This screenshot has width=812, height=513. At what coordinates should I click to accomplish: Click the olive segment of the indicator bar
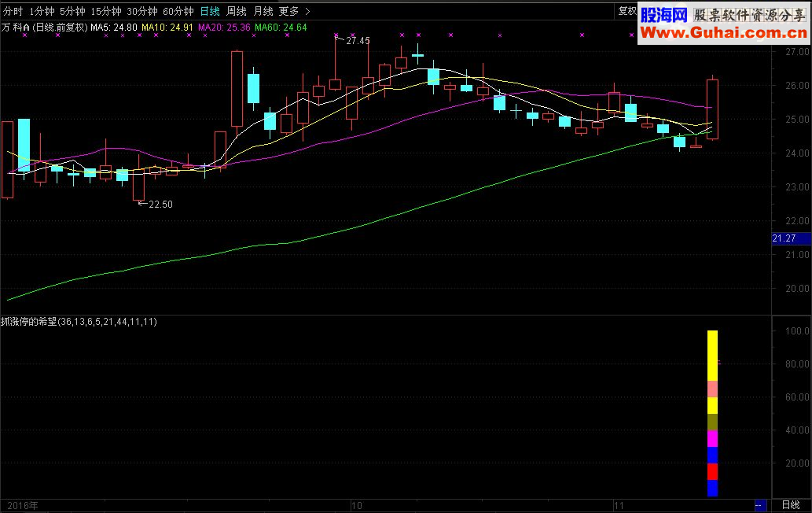point(713,422)
